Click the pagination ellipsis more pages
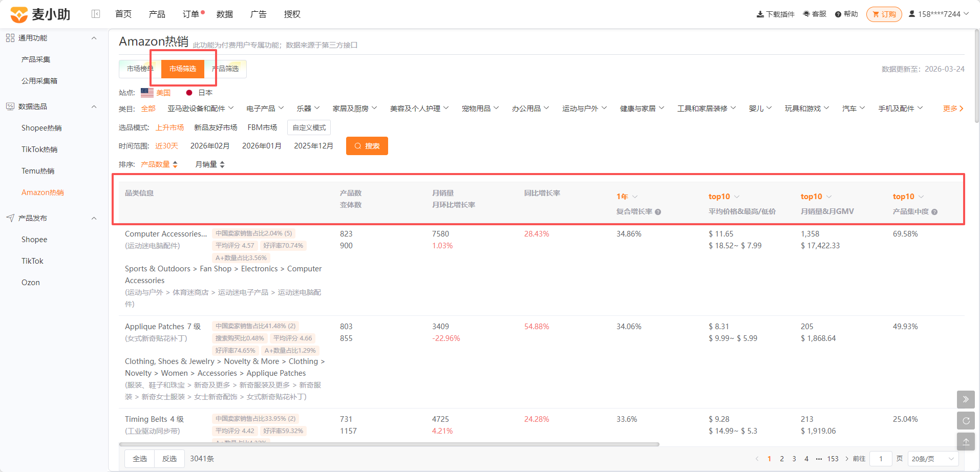Viewport: 980px width, 472px height. coord(819,459)
